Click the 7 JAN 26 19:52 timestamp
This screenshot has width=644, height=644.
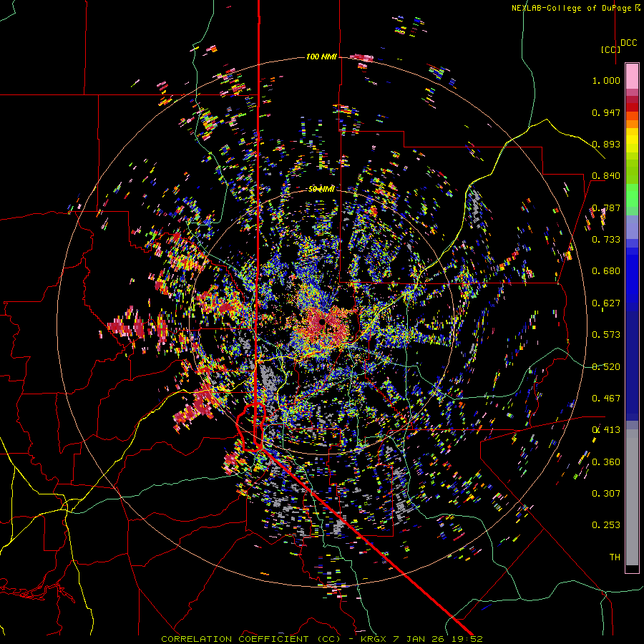[437, 639]
